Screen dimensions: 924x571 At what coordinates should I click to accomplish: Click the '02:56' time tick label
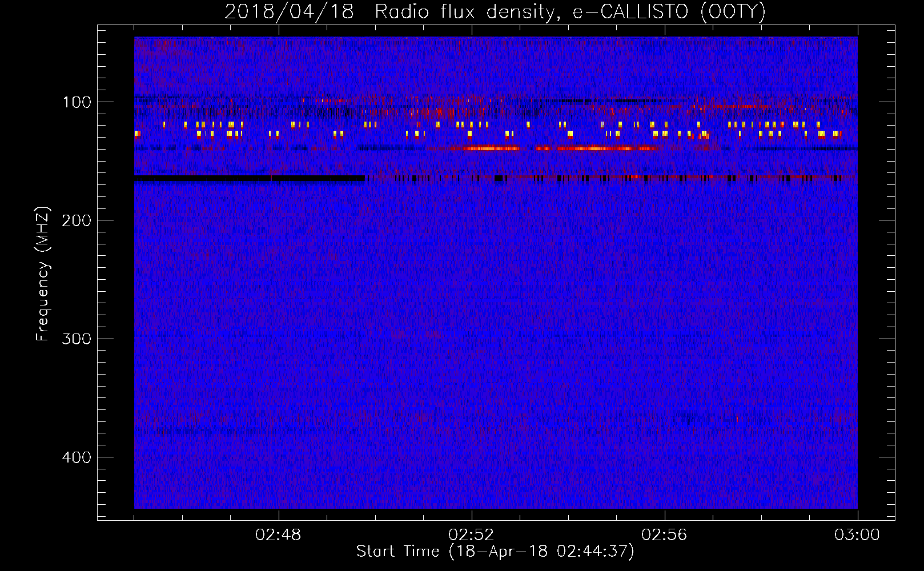pyautogui.click(x=665, y=535)
